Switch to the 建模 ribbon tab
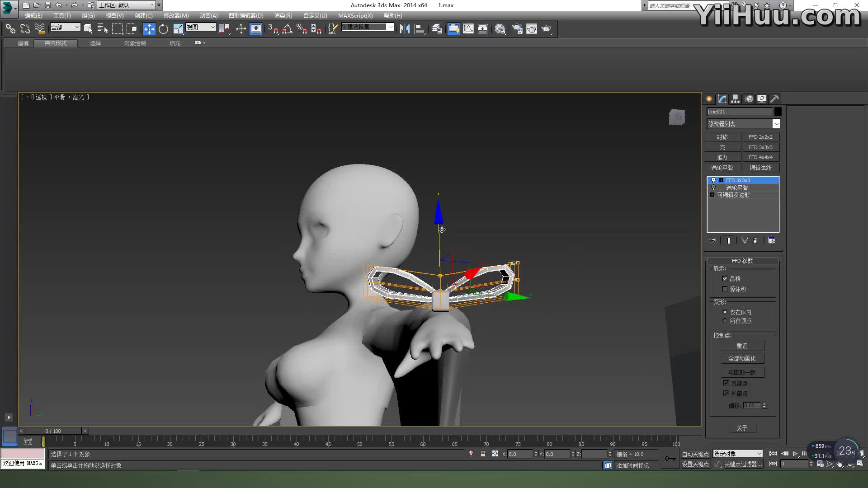Screen dimensions: 868x488 [23, 43]
